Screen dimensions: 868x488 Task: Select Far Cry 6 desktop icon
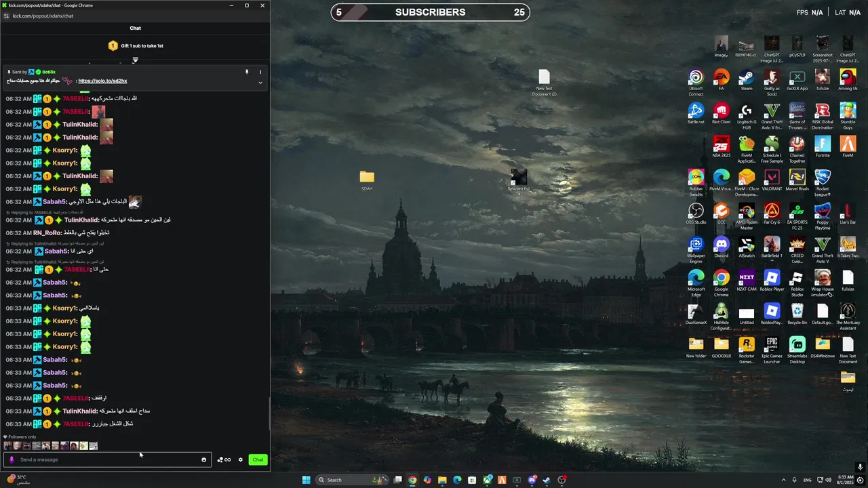pos(772,213)
